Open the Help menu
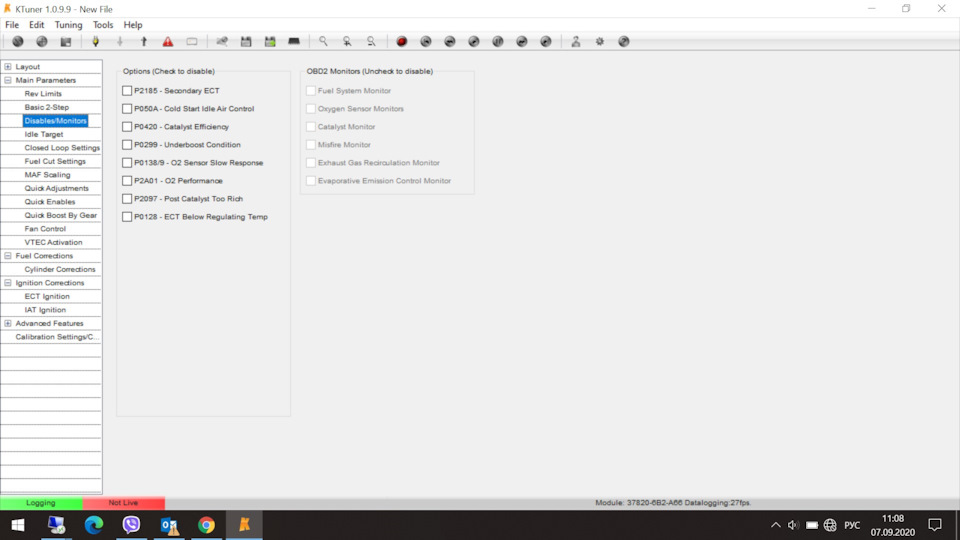The height and width of the screenshot is (540, 960). (133, 25)
